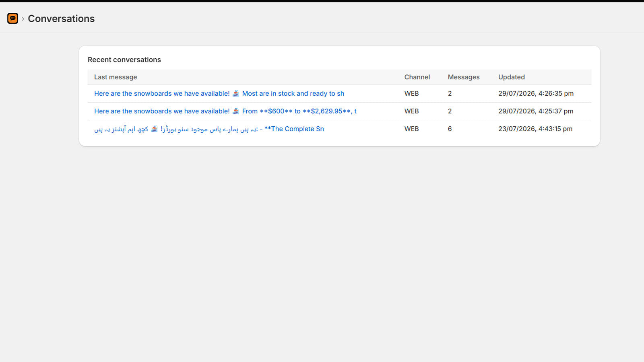Click the 'Last message' column header
This screenshot has width=644, height=362.
click(116, 77)
